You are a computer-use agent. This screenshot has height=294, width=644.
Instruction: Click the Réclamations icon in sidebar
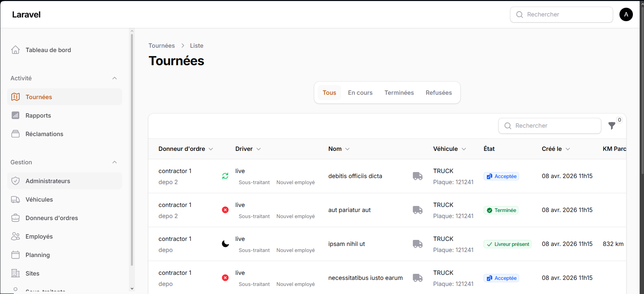coord(15,134)
